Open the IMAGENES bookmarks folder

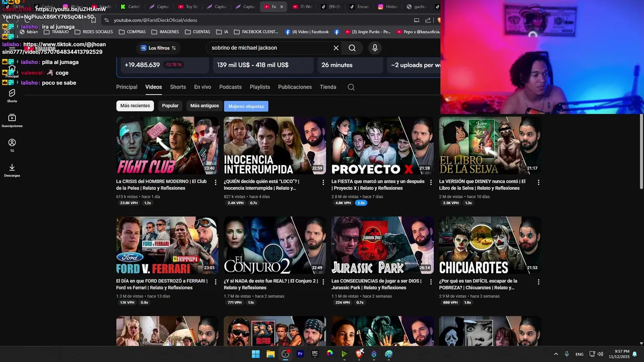click(165, 32)
